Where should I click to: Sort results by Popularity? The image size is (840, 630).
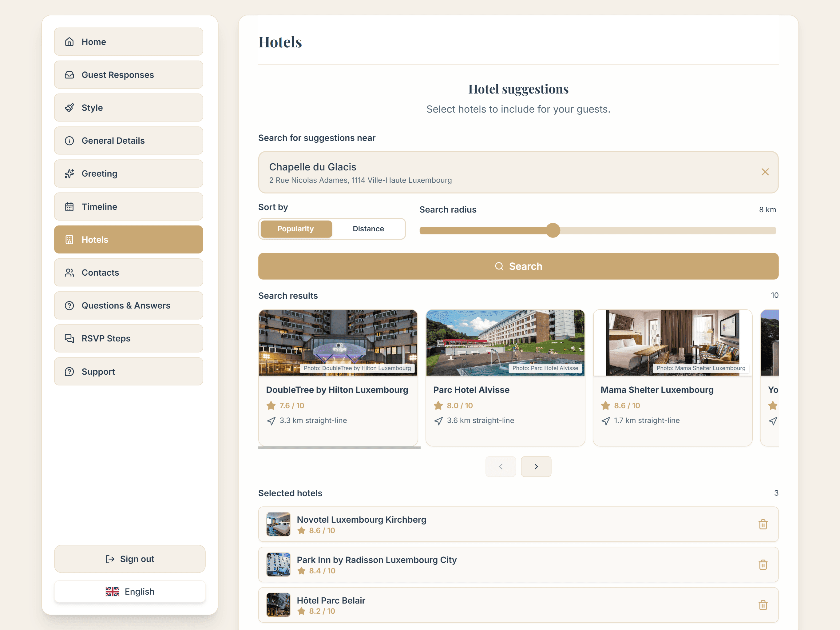pos(296,229)
